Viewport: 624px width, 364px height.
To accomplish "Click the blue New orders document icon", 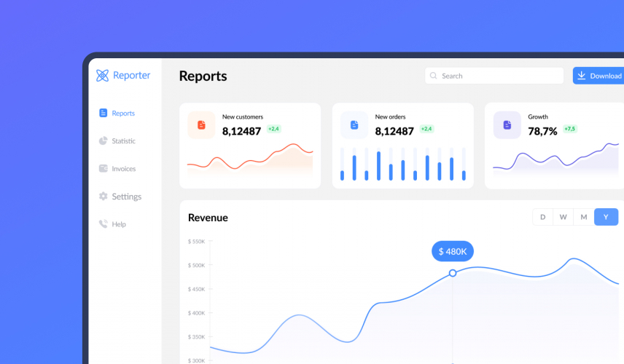I will coord(354,125).
